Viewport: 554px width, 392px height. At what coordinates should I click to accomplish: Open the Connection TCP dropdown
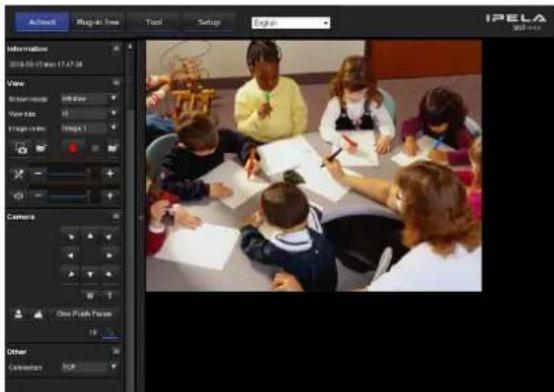[x=89, y=367]
